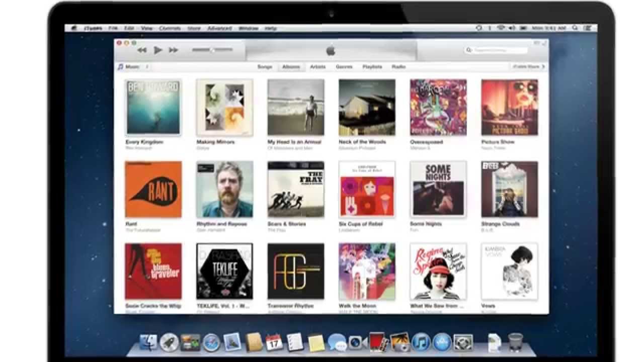Viewport: 644px width, 362px height.
Task: Open the Help menu
Action: tap(271, 28)
